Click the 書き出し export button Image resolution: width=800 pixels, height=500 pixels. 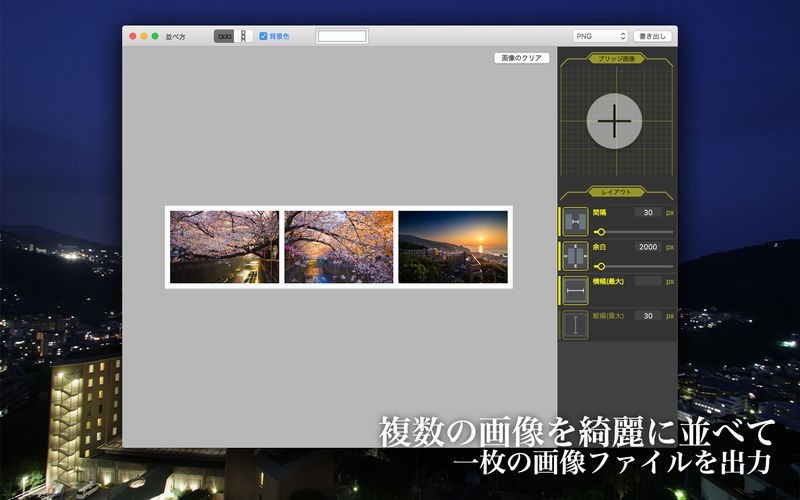coord(653,36)
